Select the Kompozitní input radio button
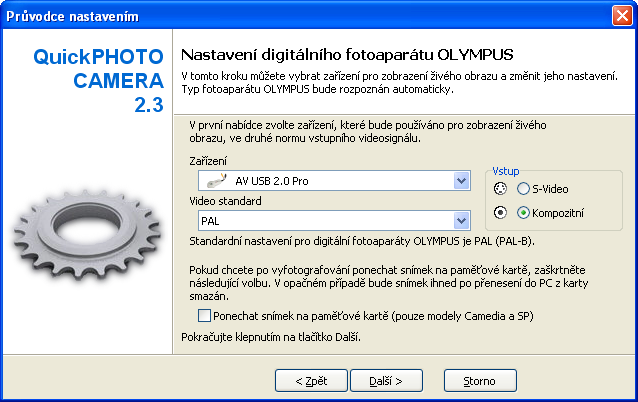The image size is (638, 402). point(523,213)
